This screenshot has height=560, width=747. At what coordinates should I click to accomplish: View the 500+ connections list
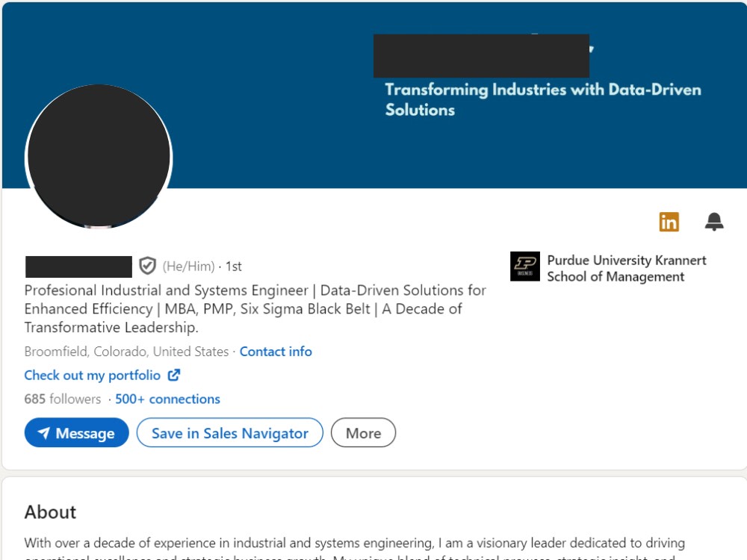(167, 399)
